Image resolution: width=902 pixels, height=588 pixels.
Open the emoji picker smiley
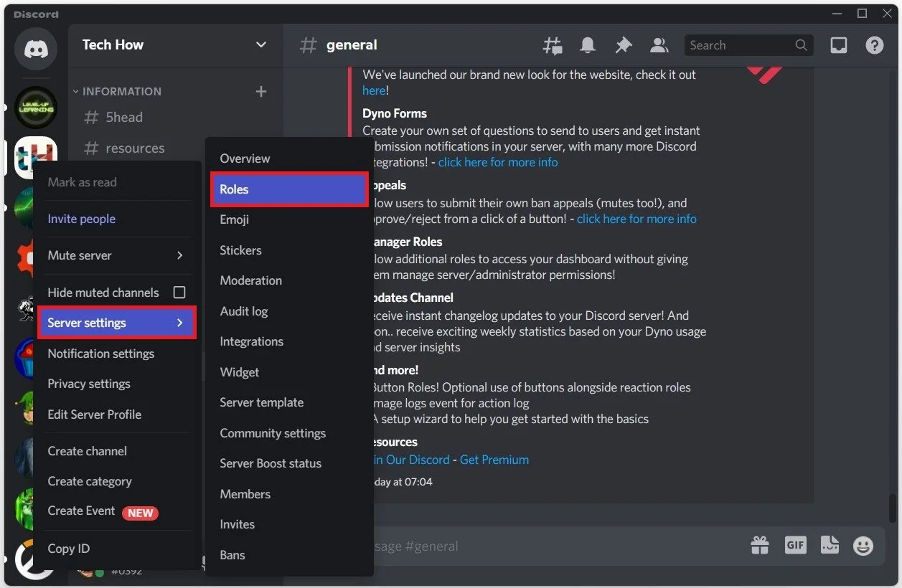click(x=863, y=546)
